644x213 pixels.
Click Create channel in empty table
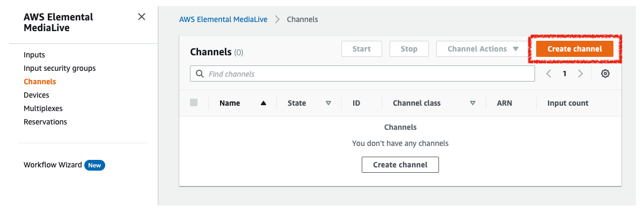(400, 165)
